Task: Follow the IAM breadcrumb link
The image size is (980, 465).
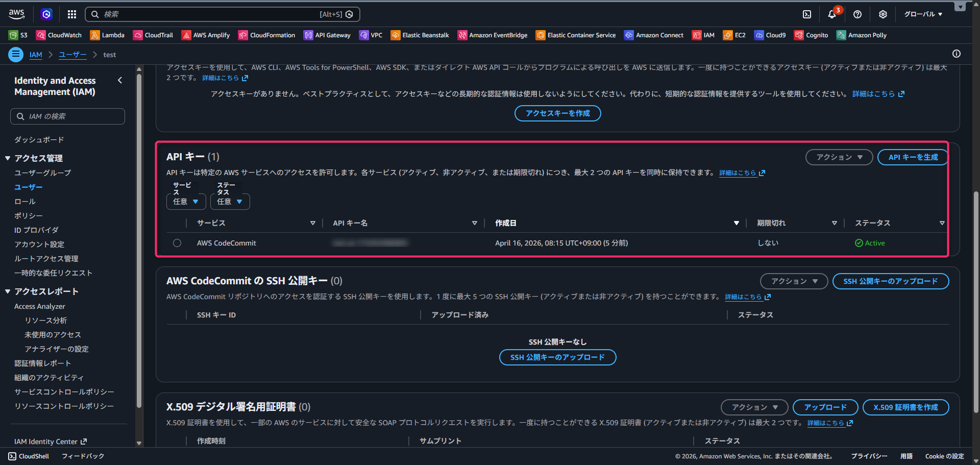Action: (x=36, y=55)
